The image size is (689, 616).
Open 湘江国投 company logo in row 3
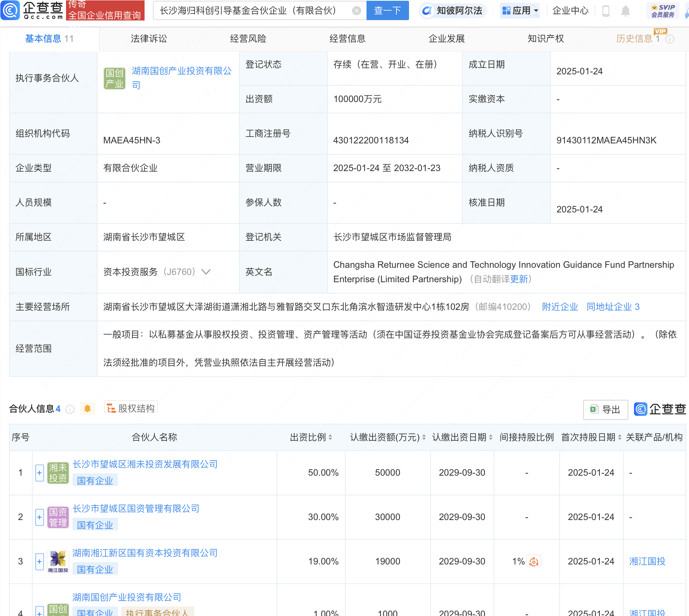click(x=58, y=561)
